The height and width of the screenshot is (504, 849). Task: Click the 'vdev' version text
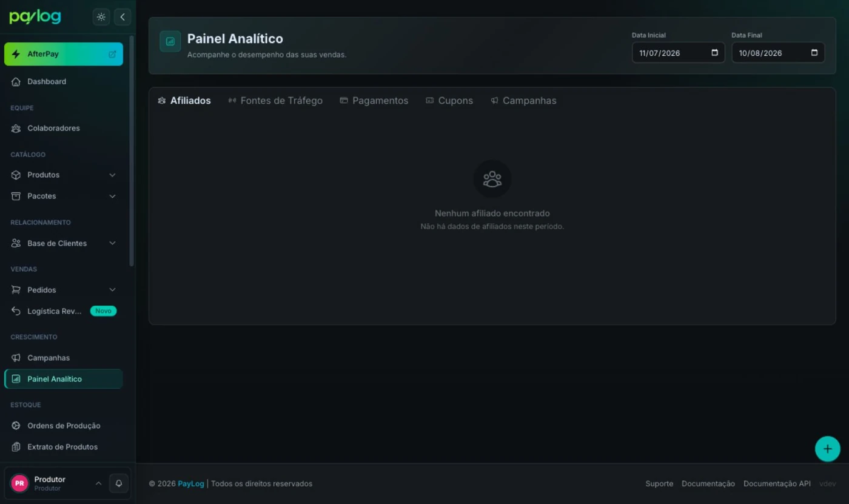point(828,484)
